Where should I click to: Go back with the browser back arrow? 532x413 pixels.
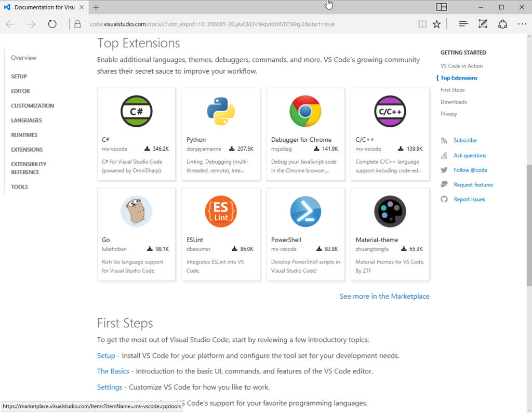point(10,24)
